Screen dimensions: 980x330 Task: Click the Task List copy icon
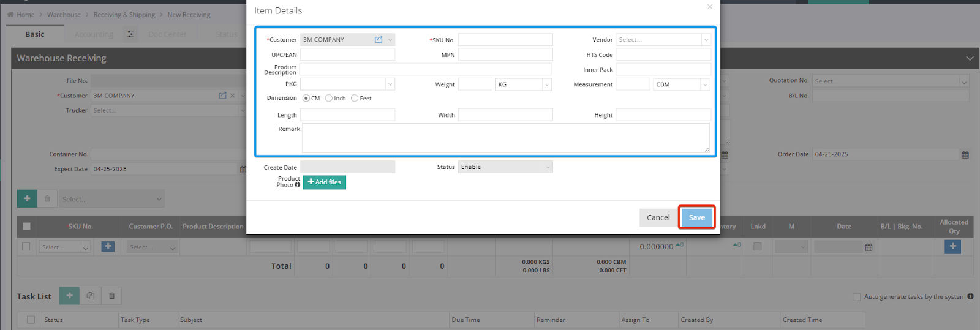[91, 296]
